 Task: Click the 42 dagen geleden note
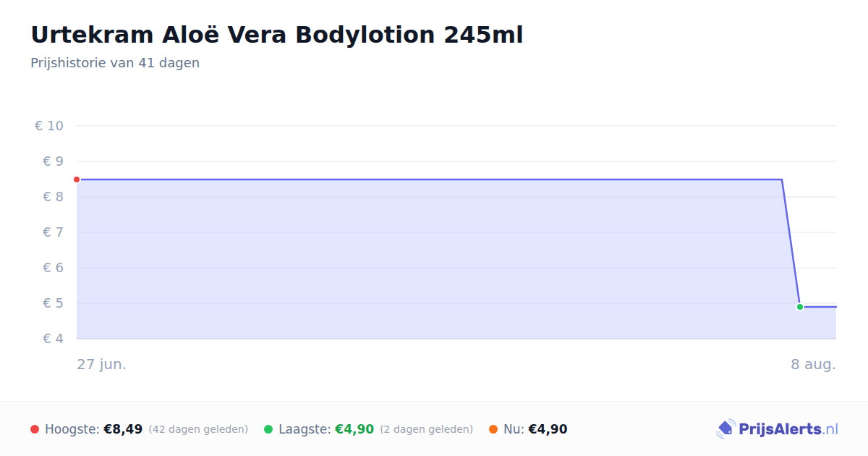(x=198, y=429)
